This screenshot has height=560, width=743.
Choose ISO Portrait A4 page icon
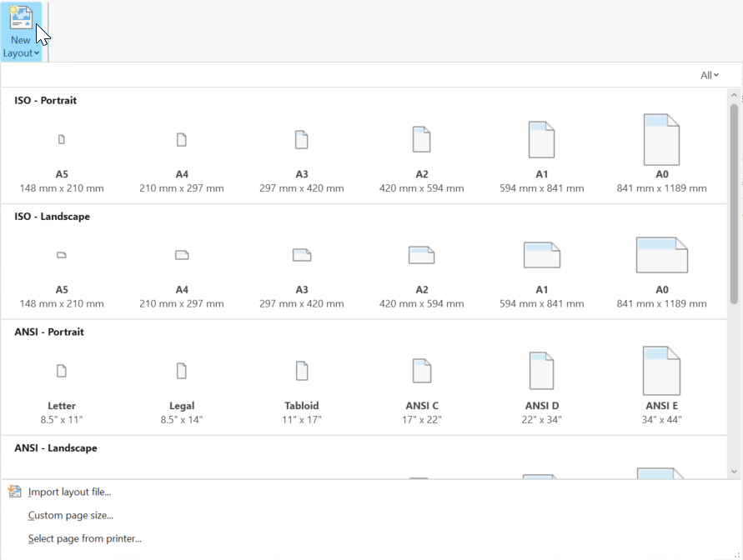coord(182,140)
